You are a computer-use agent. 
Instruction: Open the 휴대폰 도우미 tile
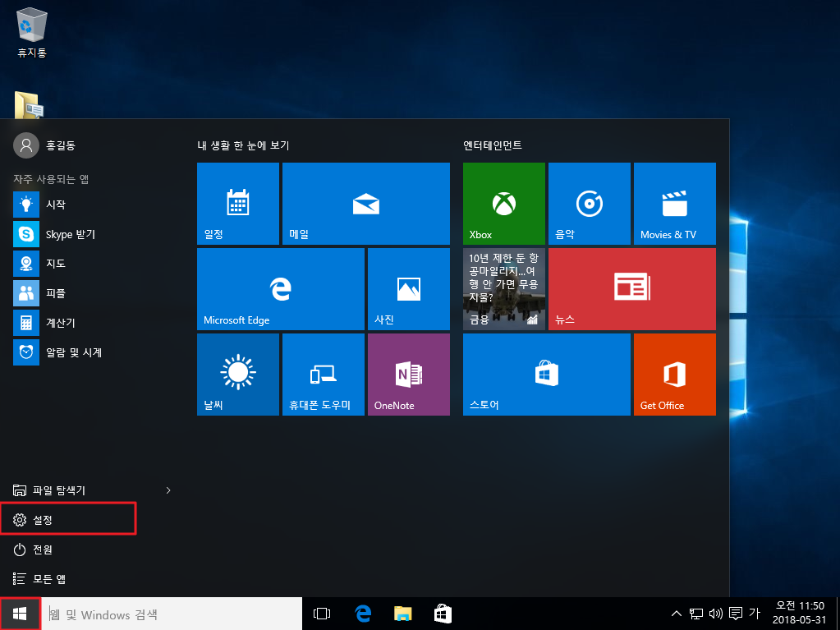click(x=324, y=375)
